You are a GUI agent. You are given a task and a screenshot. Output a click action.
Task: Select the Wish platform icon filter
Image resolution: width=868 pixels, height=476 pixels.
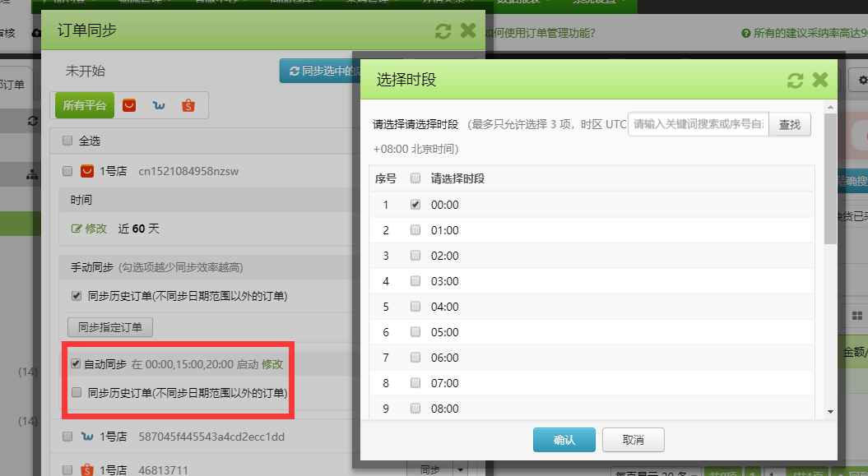[x=159, y=105]
